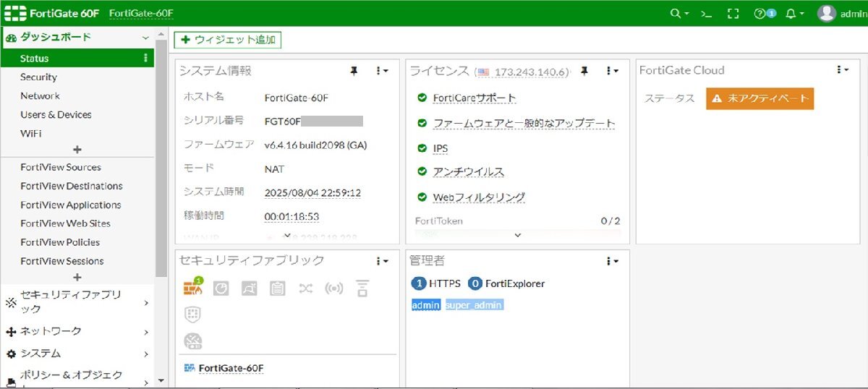Toggle full screen mode icon
The width and height of the screenshot is (868, 389).
[733, 13]
